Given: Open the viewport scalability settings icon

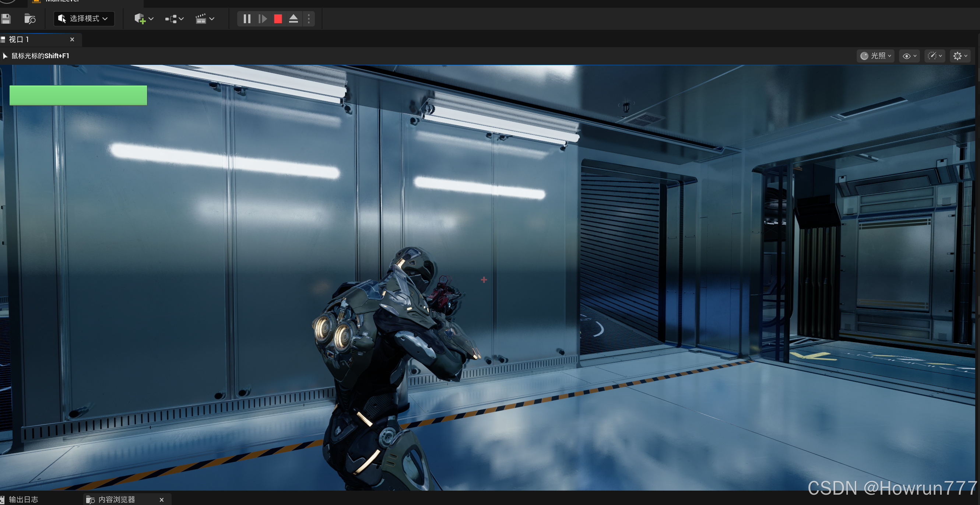Looking at the screenshot, I should click(x=935, y=56).
